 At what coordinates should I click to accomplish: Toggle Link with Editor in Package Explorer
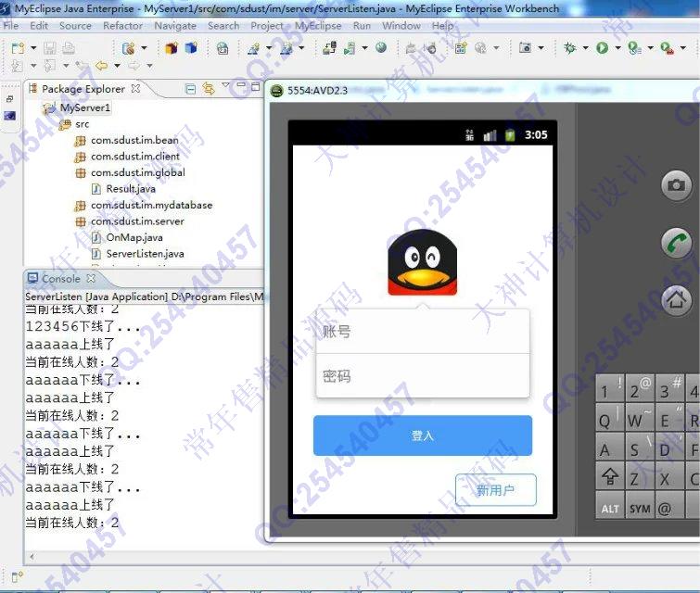tap(208, 89)
